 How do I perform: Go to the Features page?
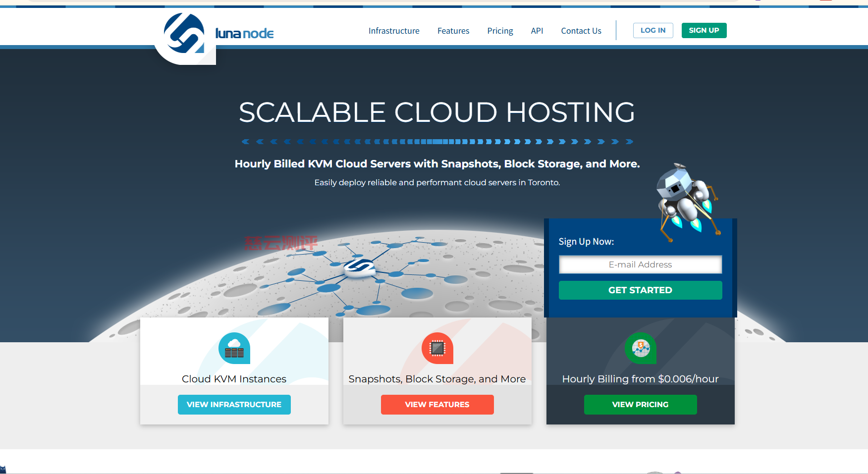click(453, 31)
